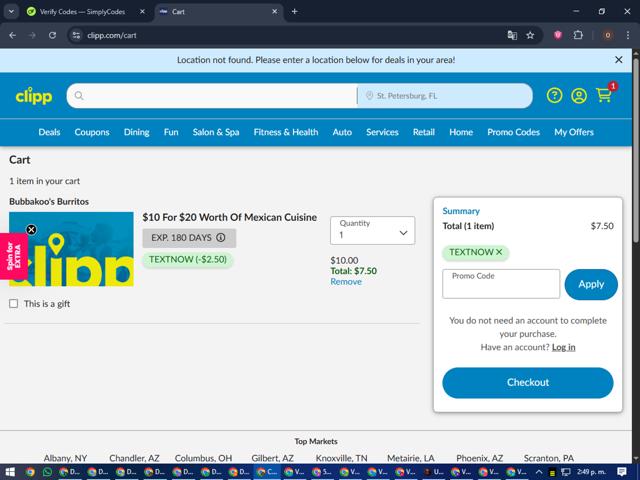Close the Cart tab

275,12
